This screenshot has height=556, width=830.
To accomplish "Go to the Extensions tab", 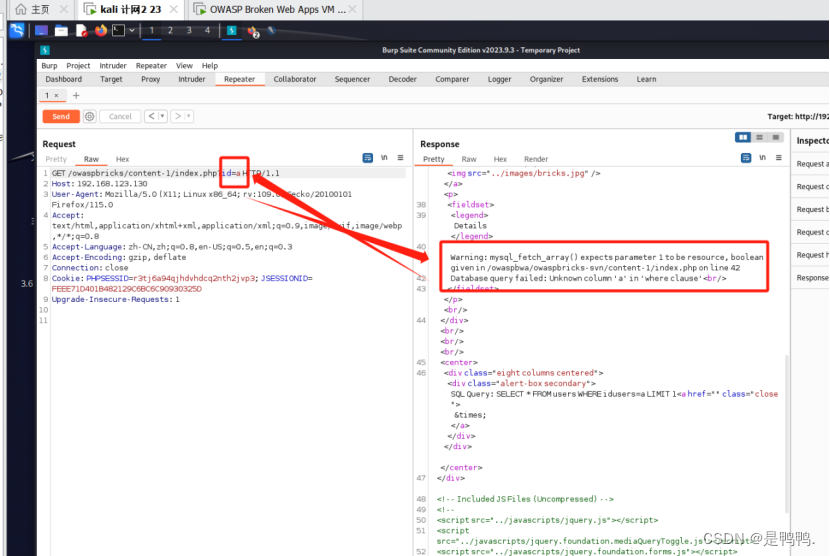I will [x=600, y=79].
